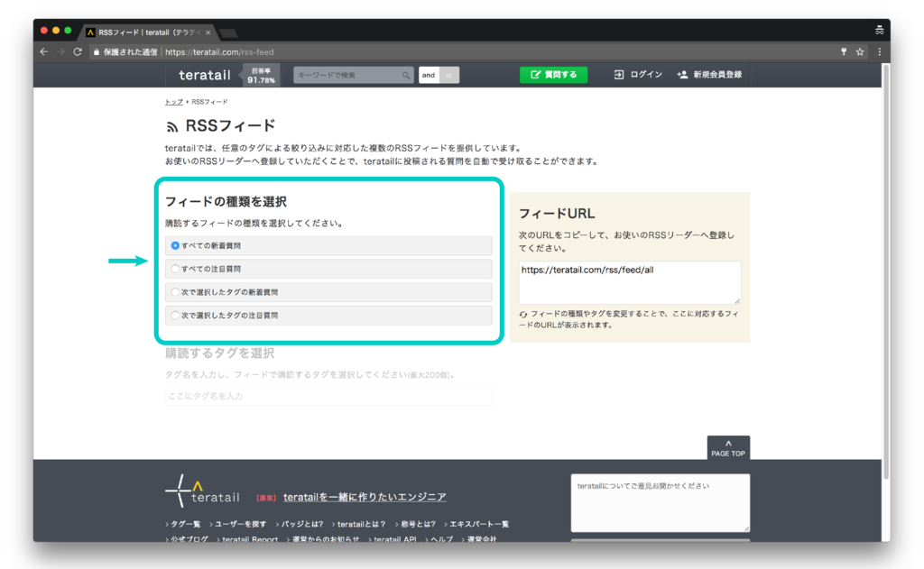Bookmark this page with the star icon

(860, 51)
